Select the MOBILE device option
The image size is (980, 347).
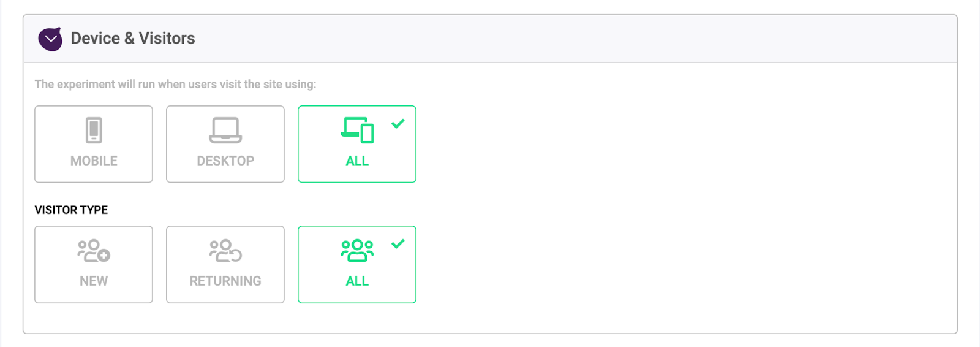pyautogui.click(x=94, y=144)
